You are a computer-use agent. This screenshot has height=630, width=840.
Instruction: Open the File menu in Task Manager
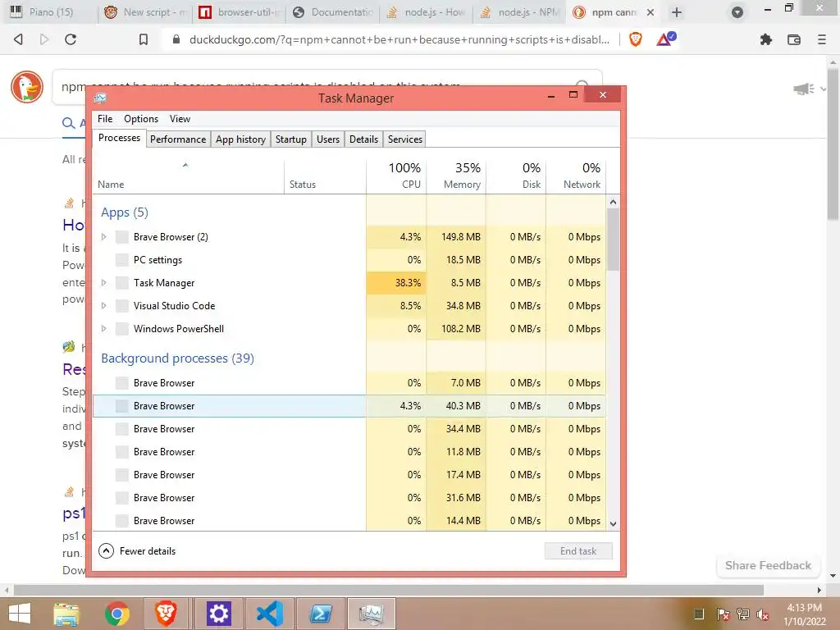click(x=105, y=119)
